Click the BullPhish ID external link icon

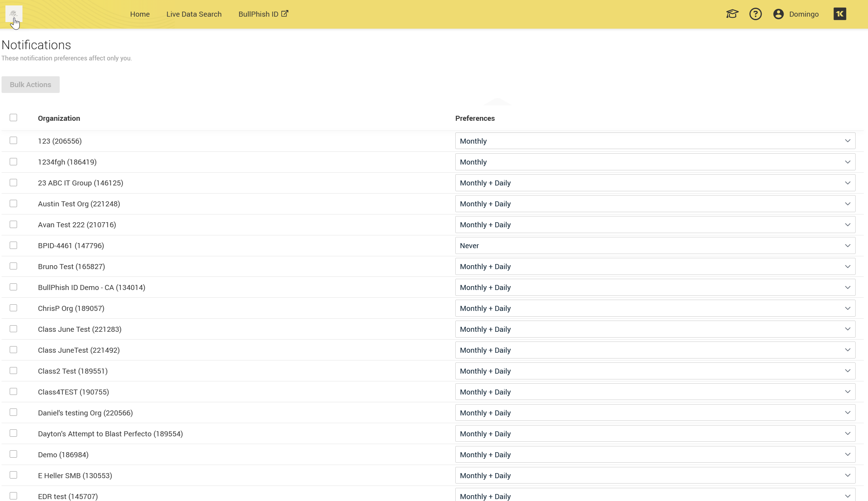(x=285, y=14)
